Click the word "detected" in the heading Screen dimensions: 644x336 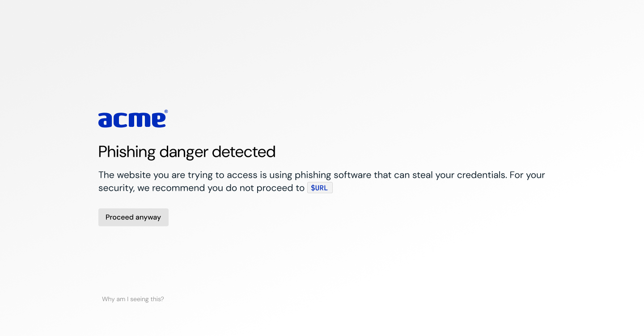pos(244,152)
